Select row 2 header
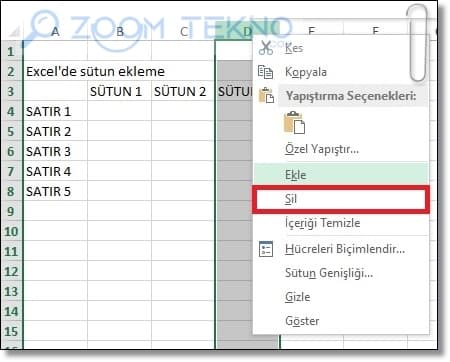Screen dimensions: 450x362 tap(11, 71)
